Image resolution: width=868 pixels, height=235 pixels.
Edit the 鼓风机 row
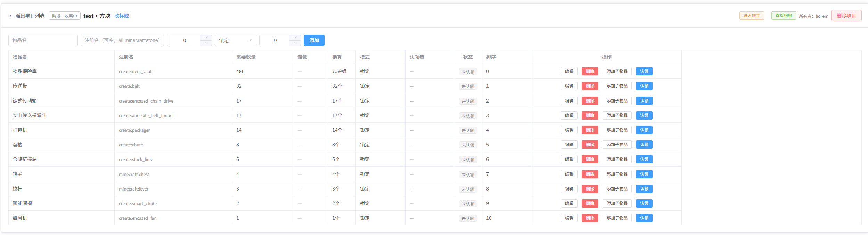click(569, 218)
